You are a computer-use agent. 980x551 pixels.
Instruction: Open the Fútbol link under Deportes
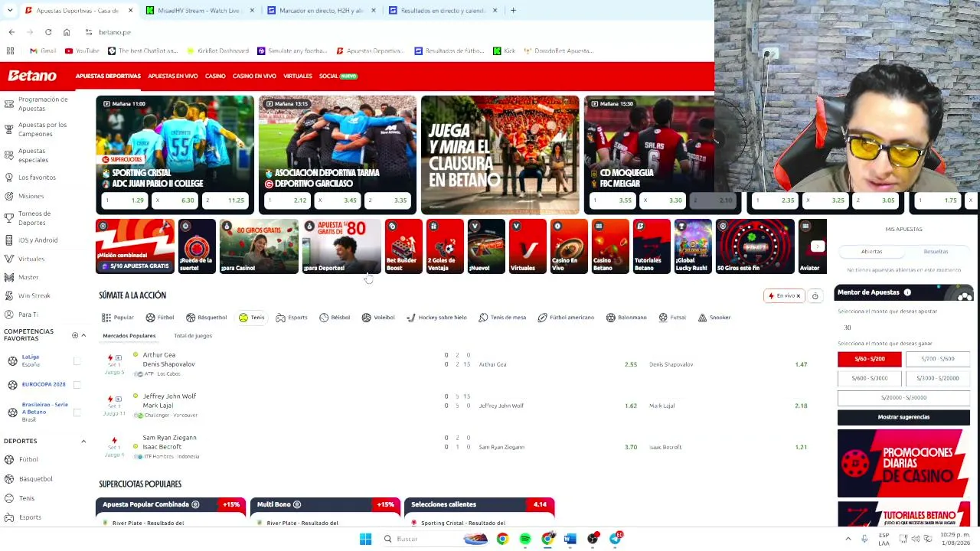pos(28,459)
